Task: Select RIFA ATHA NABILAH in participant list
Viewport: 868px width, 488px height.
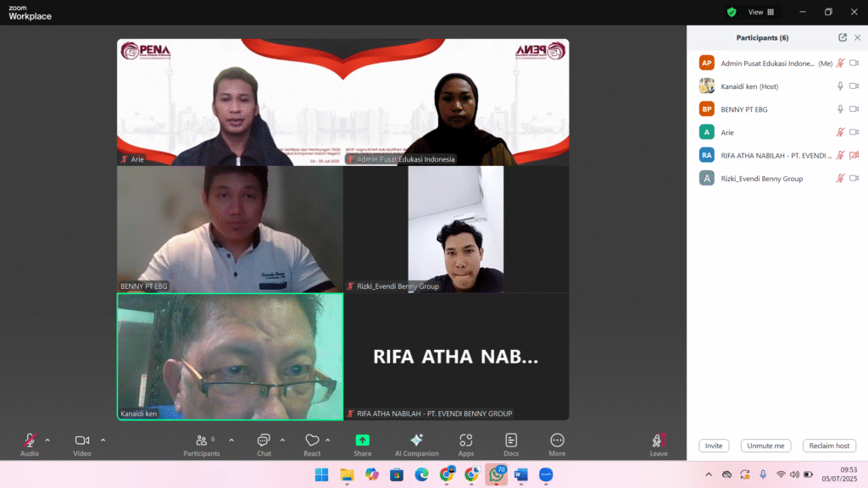Action: coord(777,156)
